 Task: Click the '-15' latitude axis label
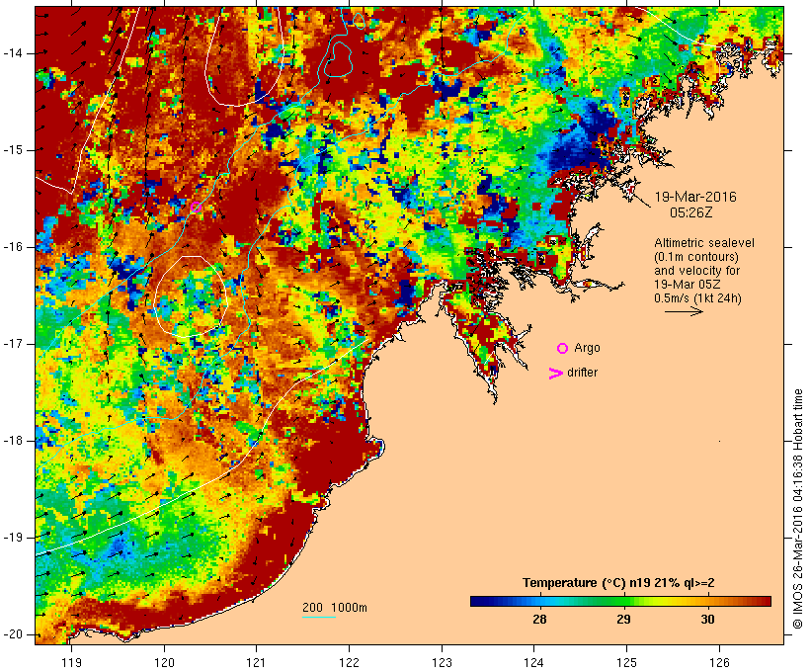click(x=13, y=150)
